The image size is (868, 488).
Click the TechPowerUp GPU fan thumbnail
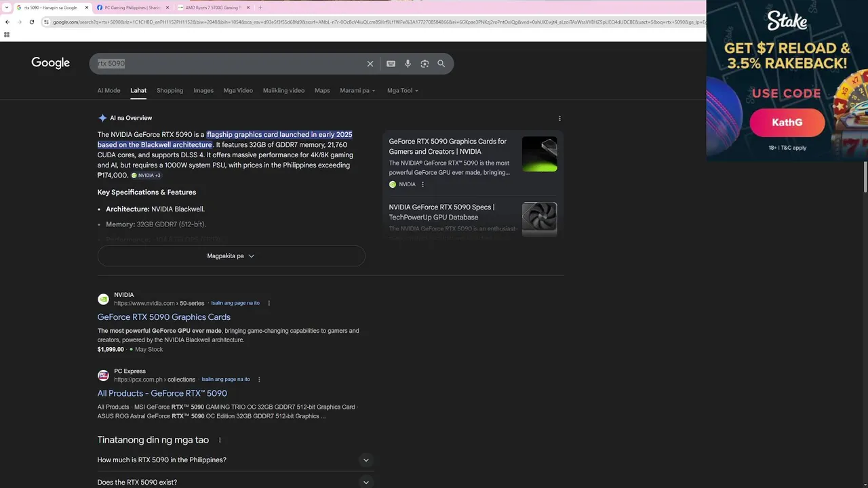click(x=540, y=219)
